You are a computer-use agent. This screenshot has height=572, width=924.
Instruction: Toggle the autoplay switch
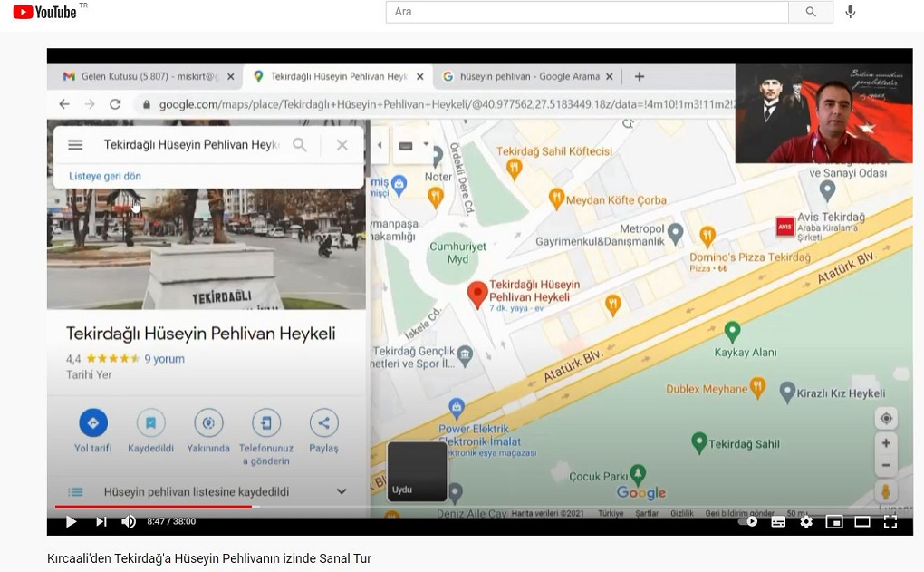(x=749, y=521)
